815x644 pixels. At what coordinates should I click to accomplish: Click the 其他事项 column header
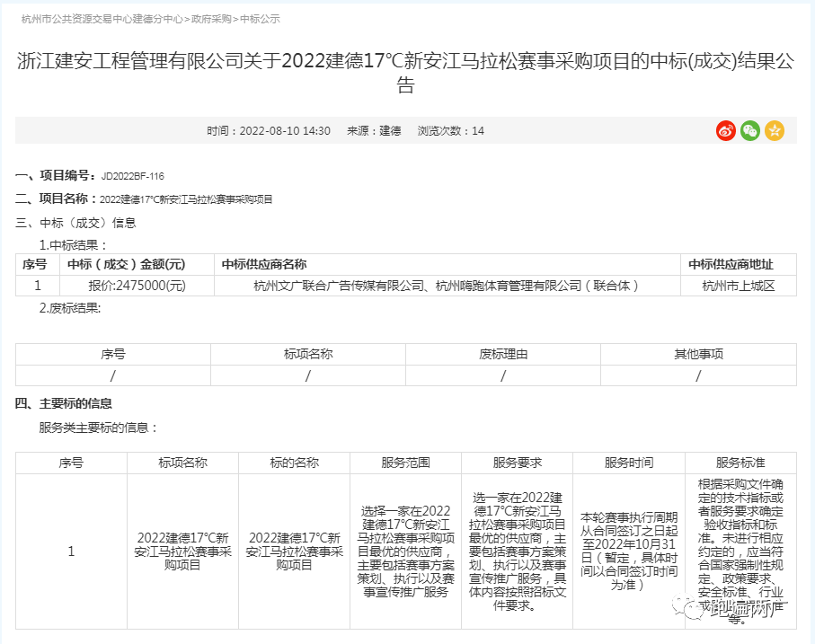tap(698, 354)
